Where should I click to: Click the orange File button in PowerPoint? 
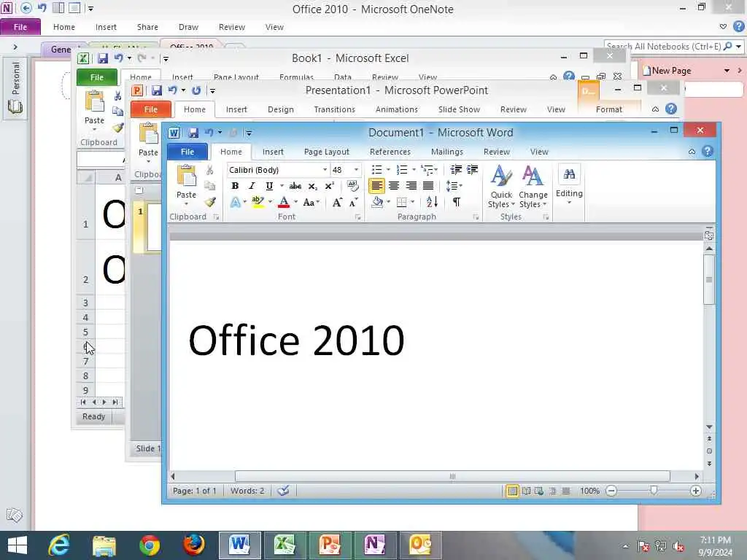(150, 109)
